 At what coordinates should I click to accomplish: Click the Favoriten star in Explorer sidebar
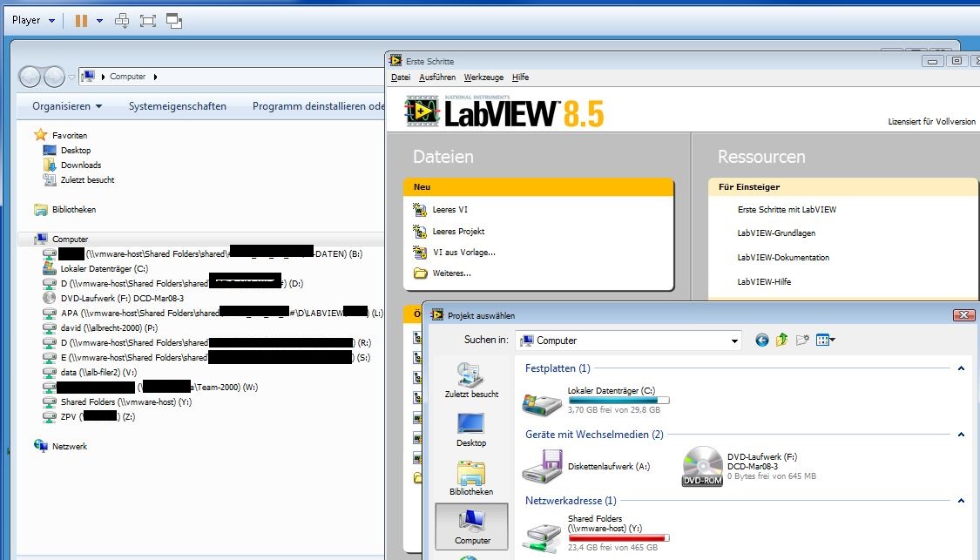(x=41, y=135)
